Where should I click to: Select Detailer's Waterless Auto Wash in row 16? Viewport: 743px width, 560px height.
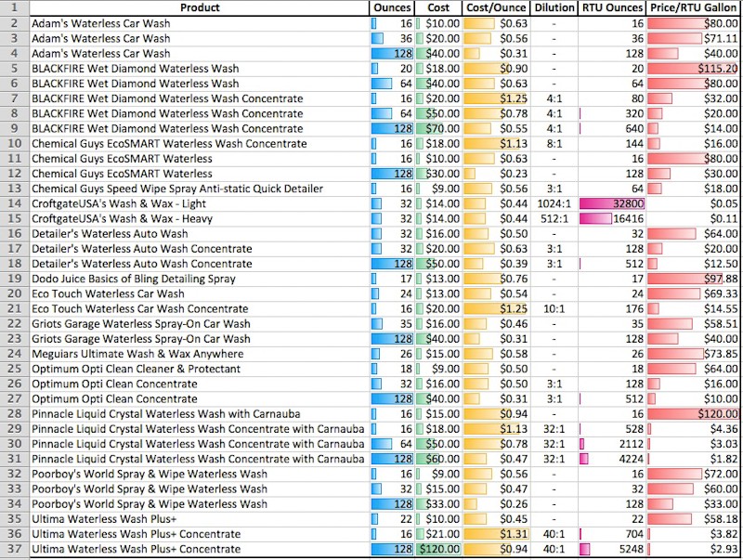tap(200, 234)
